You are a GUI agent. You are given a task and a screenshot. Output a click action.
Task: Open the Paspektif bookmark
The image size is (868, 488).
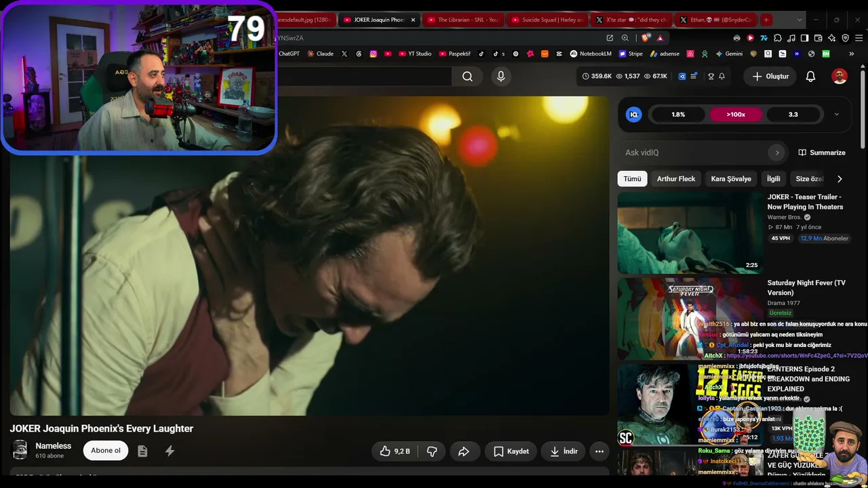coord(455,54)
